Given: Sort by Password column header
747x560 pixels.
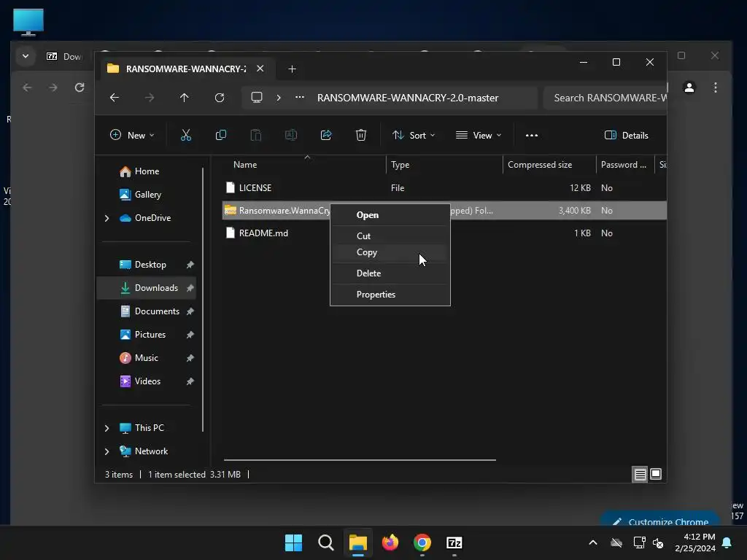Looking at the screenshot, I should click(x=625, y=165).
